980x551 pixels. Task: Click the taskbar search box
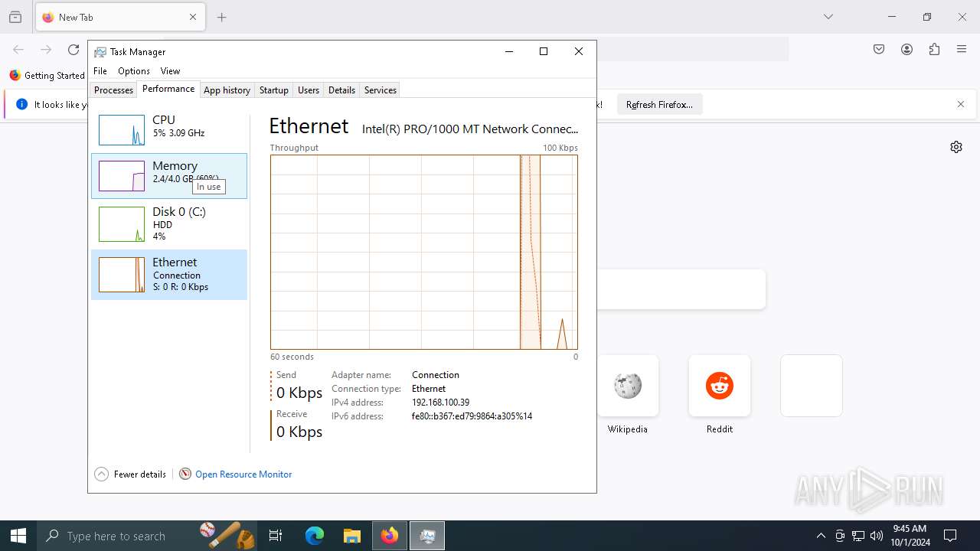pos(148,536)
